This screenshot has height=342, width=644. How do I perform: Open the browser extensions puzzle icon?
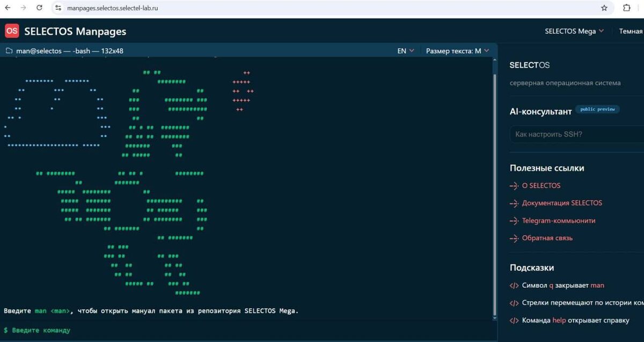626,8
